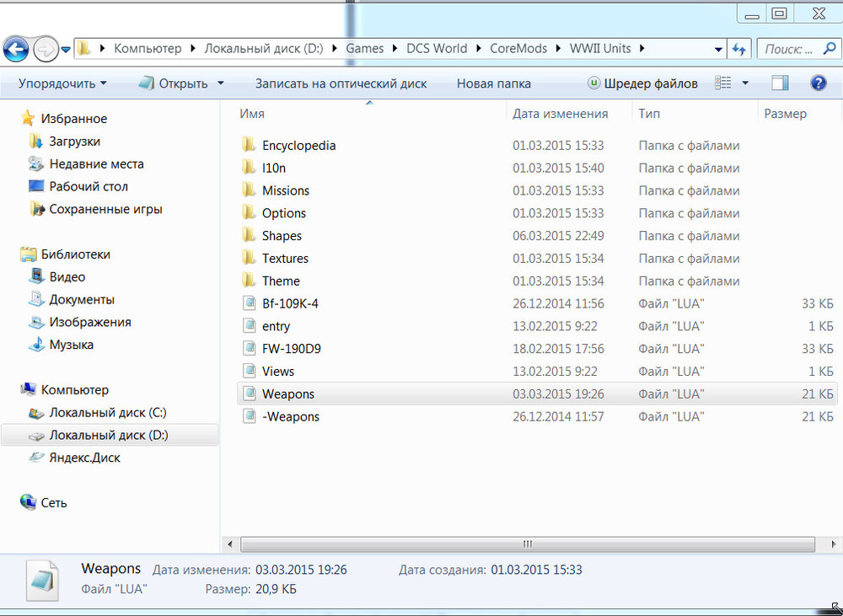Screen dimensions: 843x616
Task: Click CoreMods breadcrumb segment
Action: pyautogui.click(x=518, y=49)
